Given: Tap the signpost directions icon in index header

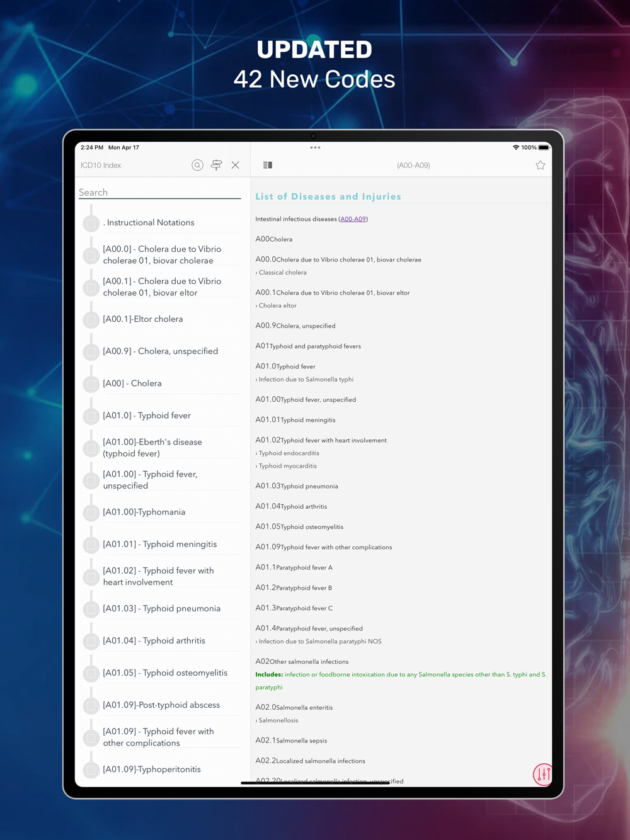Looking at the screenshot, I should (216, 165).
